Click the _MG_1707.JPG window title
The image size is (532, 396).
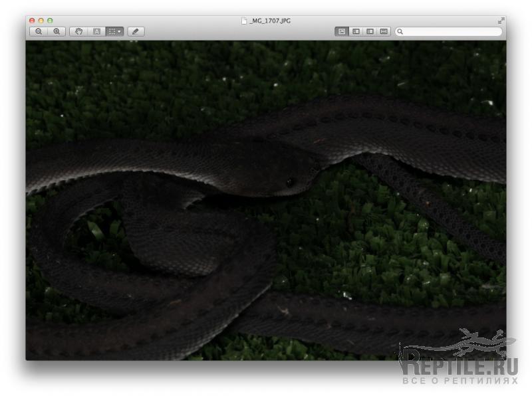[270, 21]
